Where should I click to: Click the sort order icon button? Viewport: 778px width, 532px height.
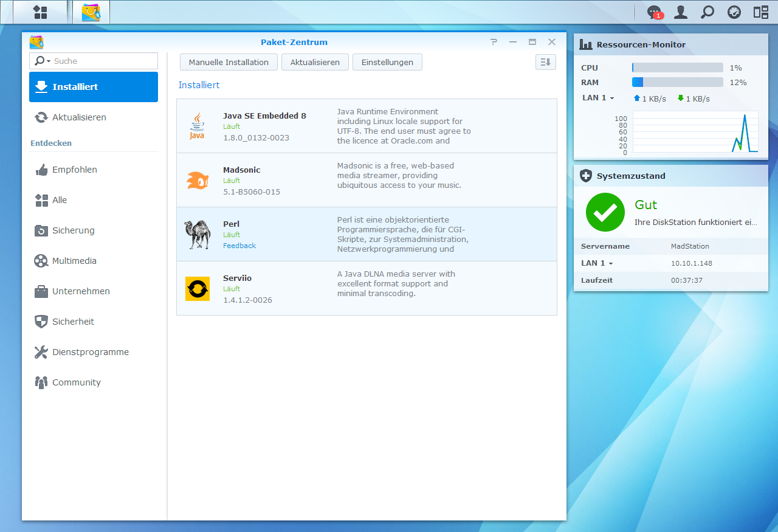(545, 62)
